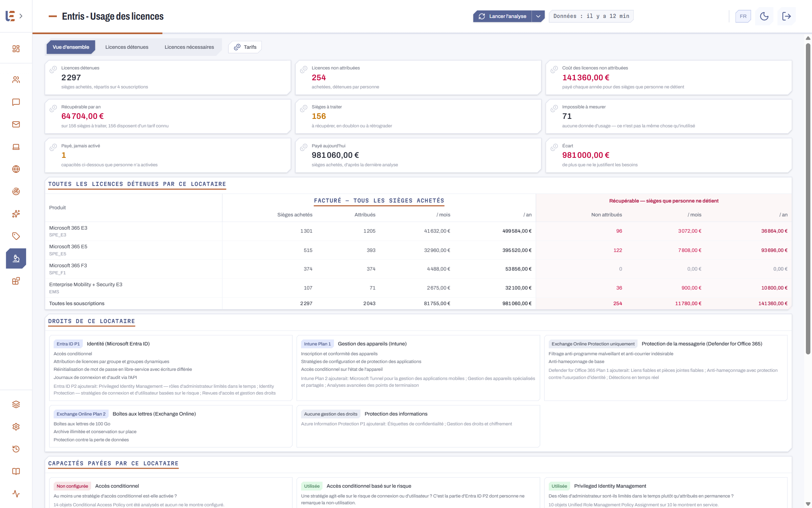Image resolution: width=812 pixels, height=508 pixels.
Task: Open the mail envelope icon in sidebar
Action: pos(16,124)
